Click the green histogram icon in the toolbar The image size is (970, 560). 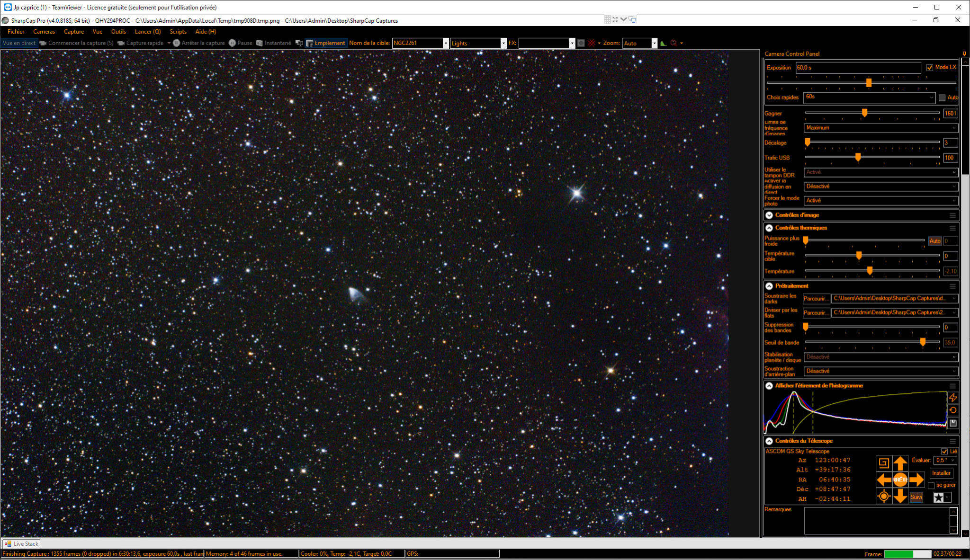point(663,43)
